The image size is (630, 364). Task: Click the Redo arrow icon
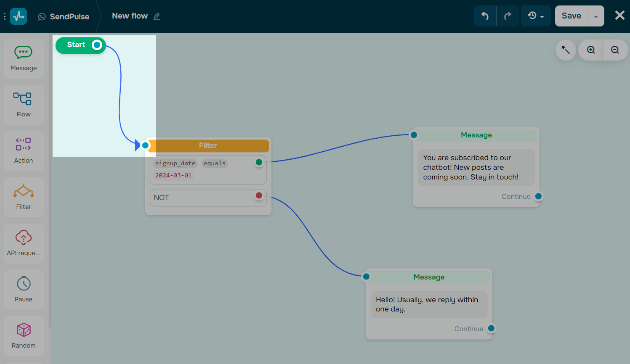(x=508, y=16)
